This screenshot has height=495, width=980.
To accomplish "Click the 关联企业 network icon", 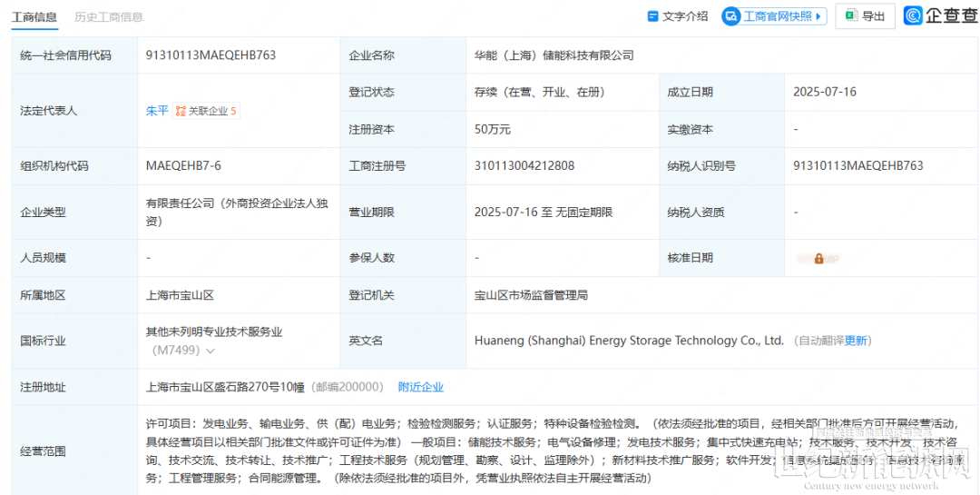I will pos(181,112).
